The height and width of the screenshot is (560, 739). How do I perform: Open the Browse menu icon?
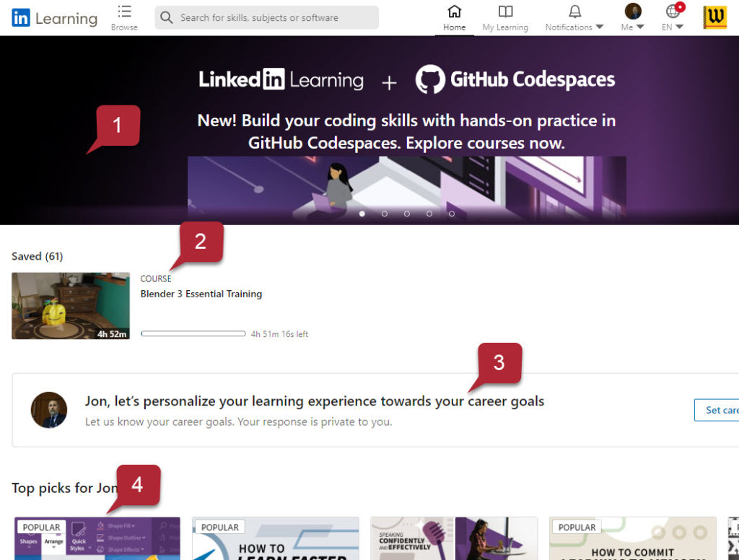click(x=124, y=12)
